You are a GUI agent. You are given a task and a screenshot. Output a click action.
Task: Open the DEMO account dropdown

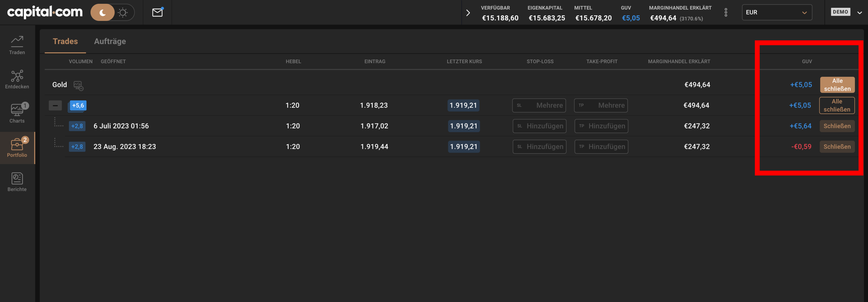[x=847, y=12]
